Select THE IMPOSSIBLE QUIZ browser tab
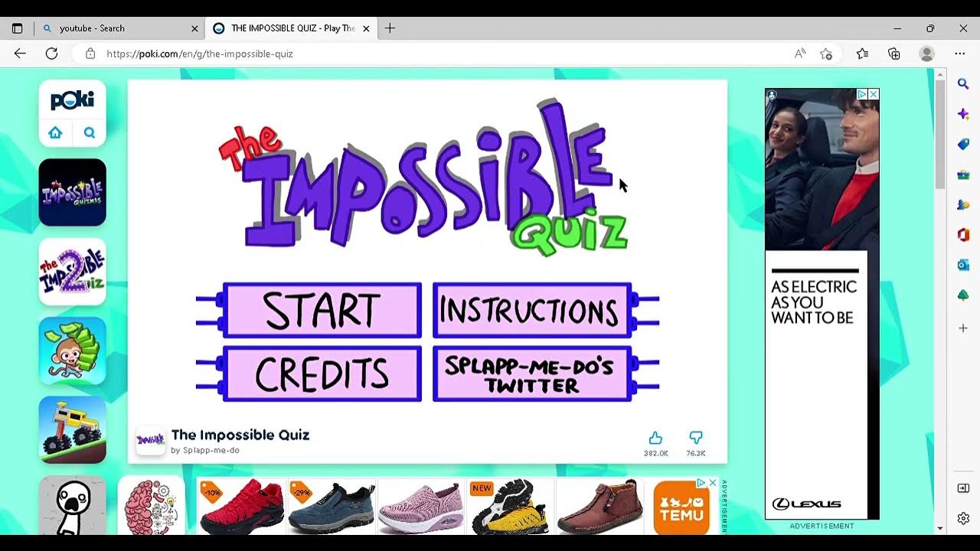The width and height of the screenshot is (980, 551). (289, 28)
